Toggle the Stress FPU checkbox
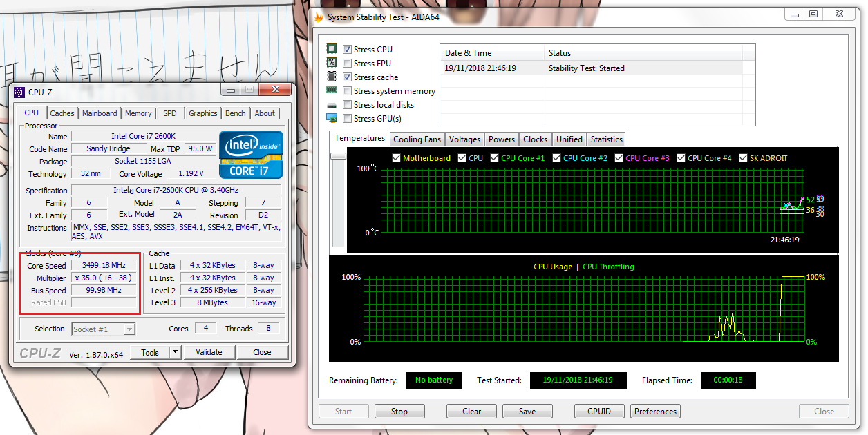The image size is (868, 435). coord(347,64)
